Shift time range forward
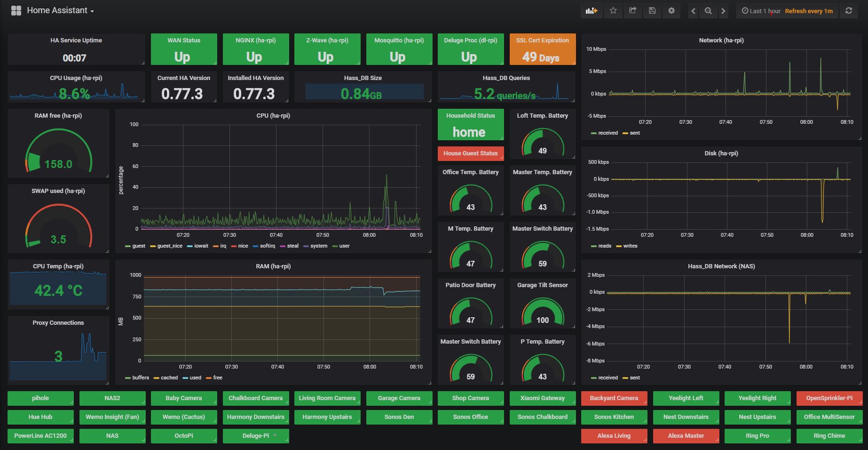The width and height of the screenshot is (868, 450). coord(723,11)
